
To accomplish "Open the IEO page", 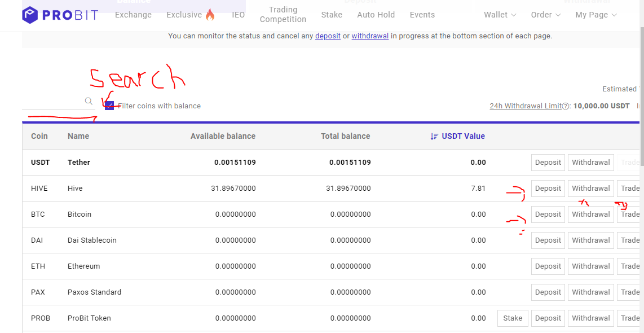I will (x=238, y=15).
